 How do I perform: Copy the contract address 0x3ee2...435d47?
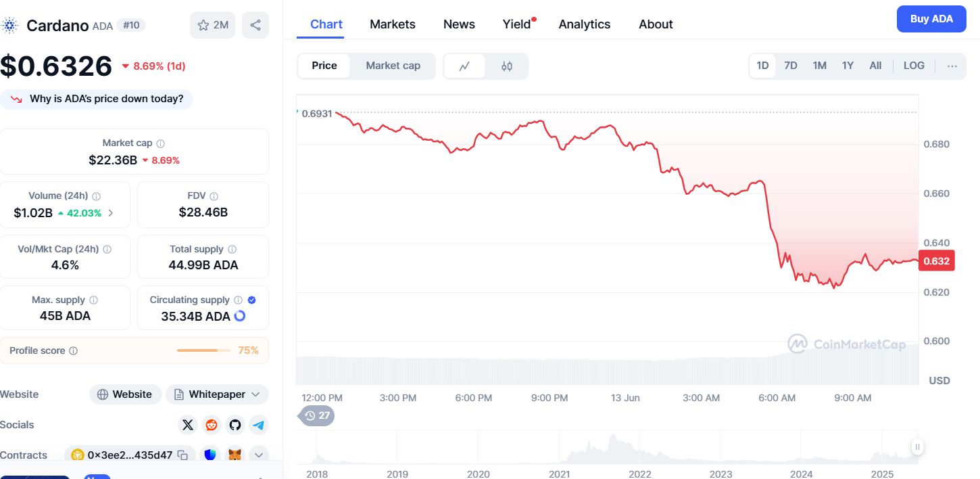tap(182, 455)
